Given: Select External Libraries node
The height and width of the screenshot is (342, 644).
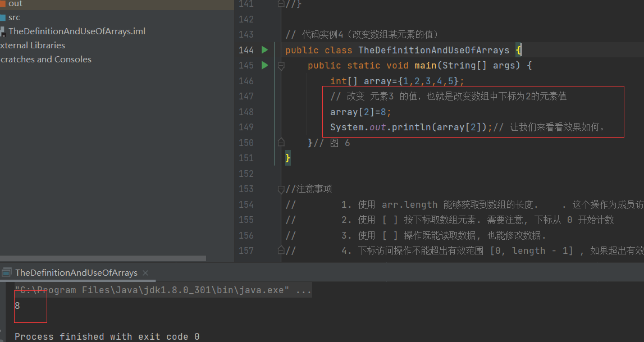Looking at the screenshot, I should [x=33, y=45].
